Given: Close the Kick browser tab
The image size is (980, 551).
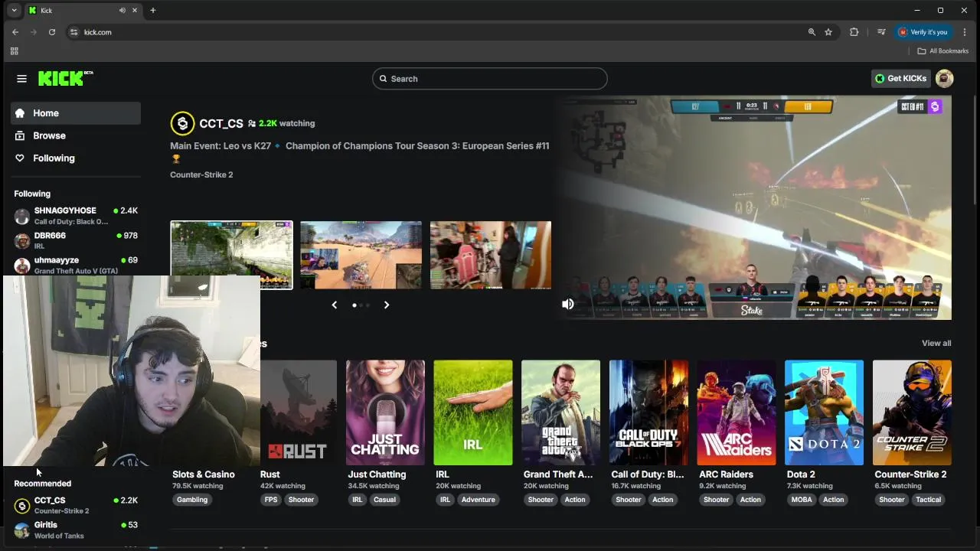Looking at the screenshot, I should point(136,10).
